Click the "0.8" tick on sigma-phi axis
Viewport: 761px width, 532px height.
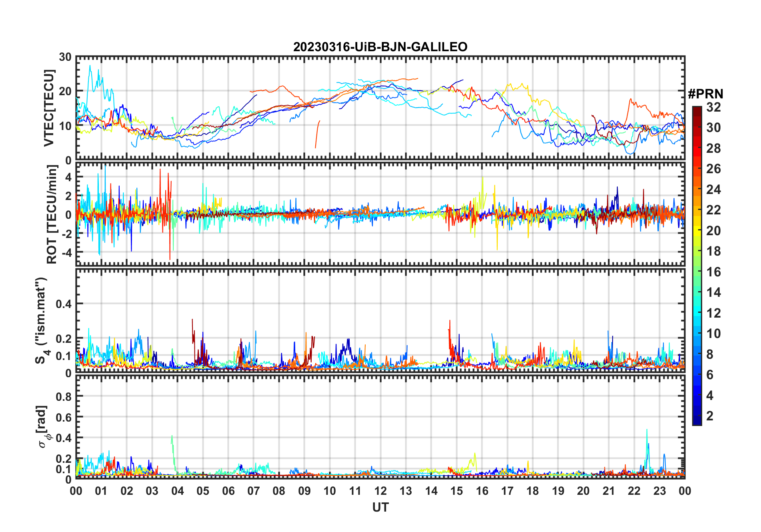(x=64, y=397)
